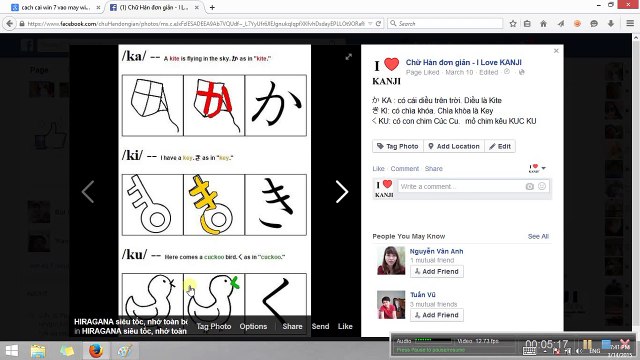The height and width of the screenshot is (360, 640).
Task: Open the Windows Start button
Action: click(x=12, y=351)
